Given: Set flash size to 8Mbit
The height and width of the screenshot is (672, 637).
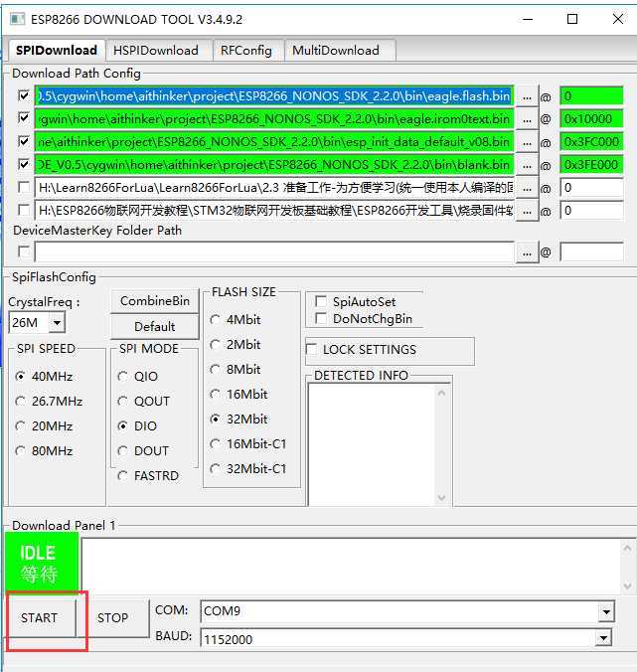Looking at the screenshot, I should coord(215,370).
